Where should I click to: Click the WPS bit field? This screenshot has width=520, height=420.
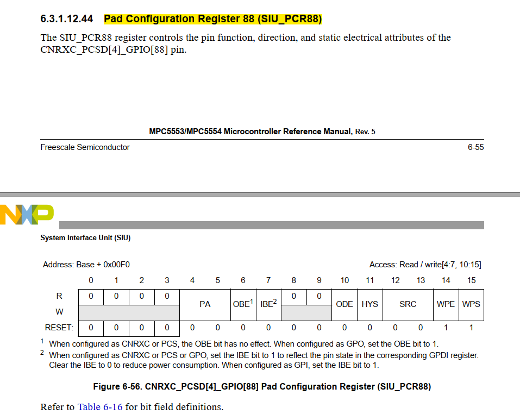pyautogui.click(x=471, y=304)
